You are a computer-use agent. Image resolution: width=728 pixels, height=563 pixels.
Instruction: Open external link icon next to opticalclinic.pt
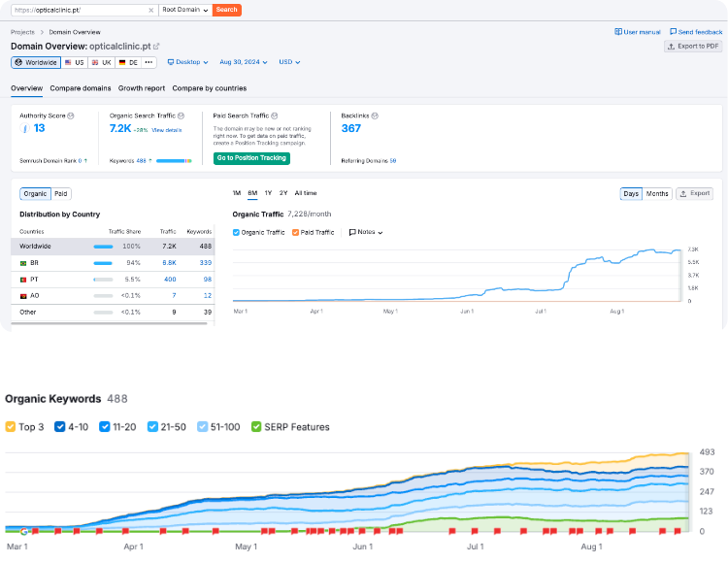pos(156,47)
